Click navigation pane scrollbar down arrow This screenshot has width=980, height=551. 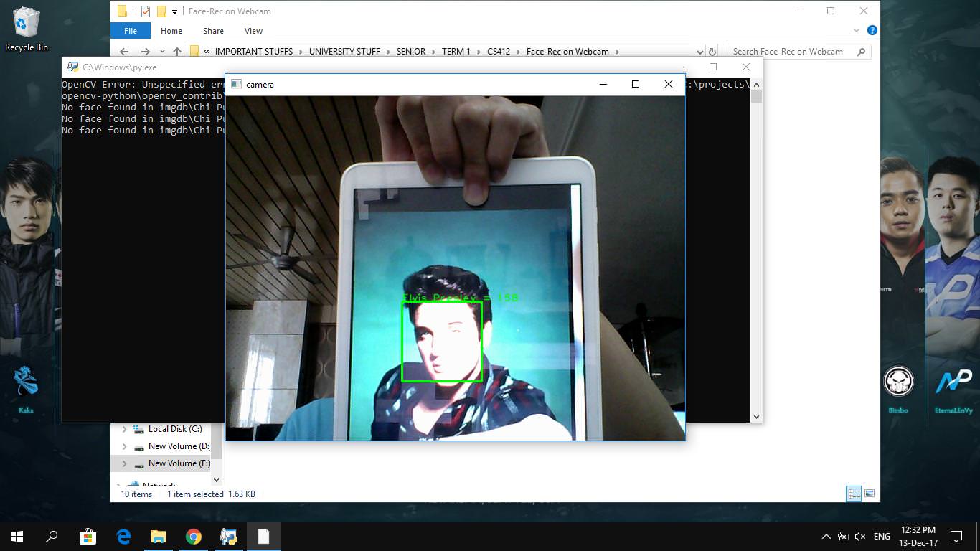coord(217,479)
